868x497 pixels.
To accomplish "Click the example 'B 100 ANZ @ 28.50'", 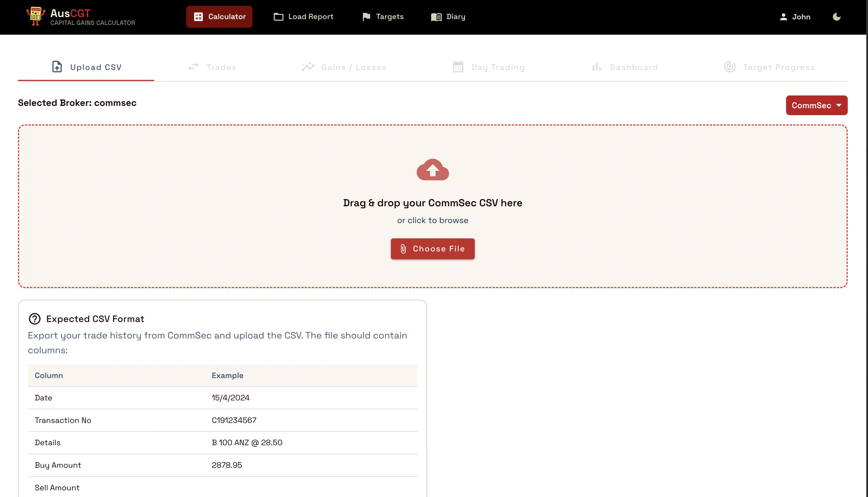I will click(x=247, y=443).
